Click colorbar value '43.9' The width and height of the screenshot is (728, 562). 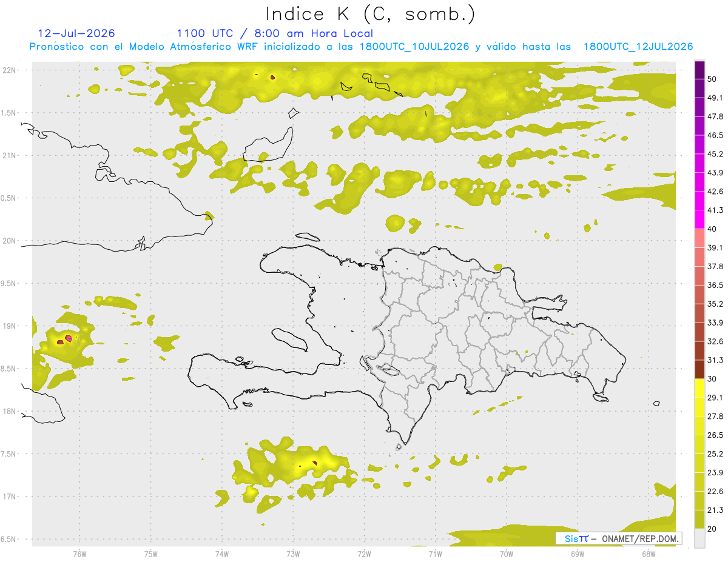pyautogui.click(x=715, y=173)
